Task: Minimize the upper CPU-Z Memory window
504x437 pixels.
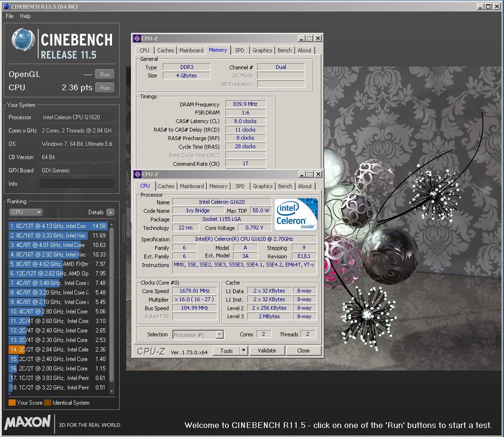Action: 301,38
